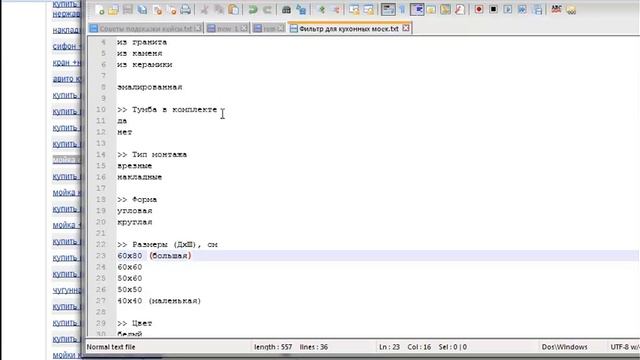Toggle synchronized horizontal scrolling icon
The height and width of the screenshot is (360, 640).
pyautogui.click(x=369, y=9)
